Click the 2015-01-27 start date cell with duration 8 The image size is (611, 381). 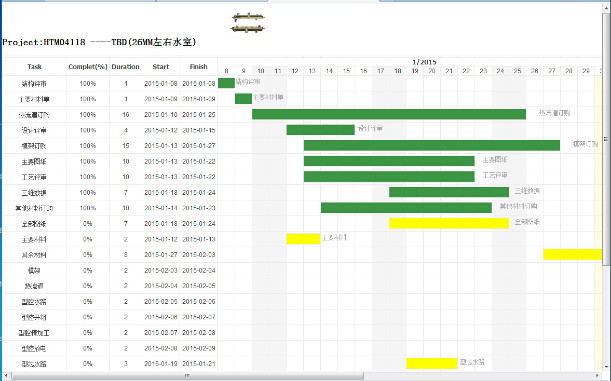tap(161, 254)
